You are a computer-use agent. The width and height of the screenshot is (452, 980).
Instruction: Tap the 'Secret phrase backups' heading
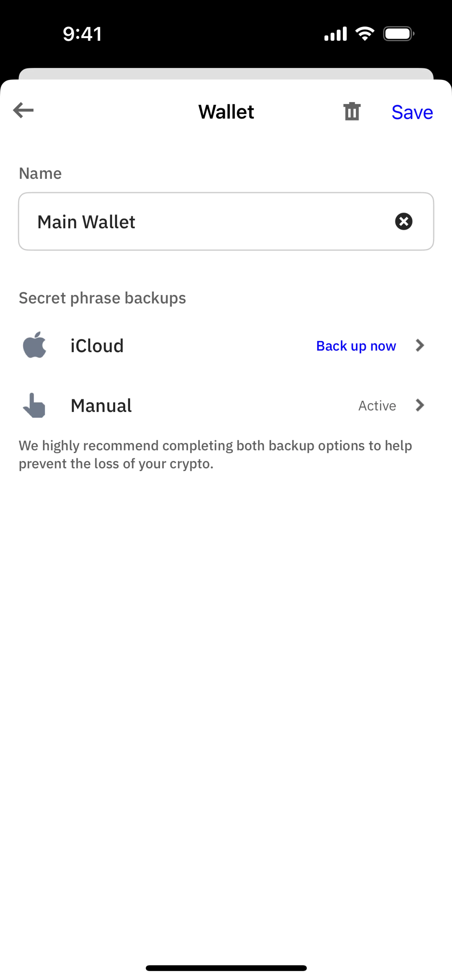102,298
